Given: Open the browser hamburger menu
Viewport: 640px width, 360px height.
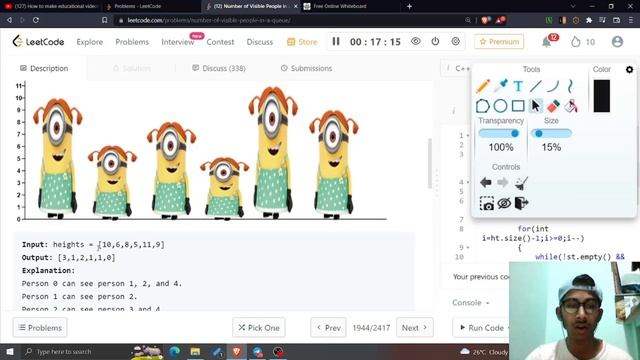Looking at the screenshot, I should [x=631, y=20].
